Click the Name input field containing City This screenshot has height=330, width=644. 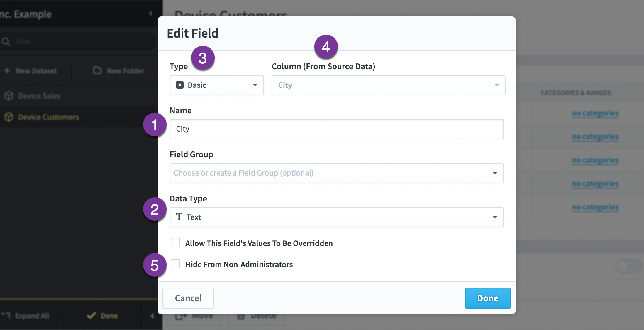337,129
